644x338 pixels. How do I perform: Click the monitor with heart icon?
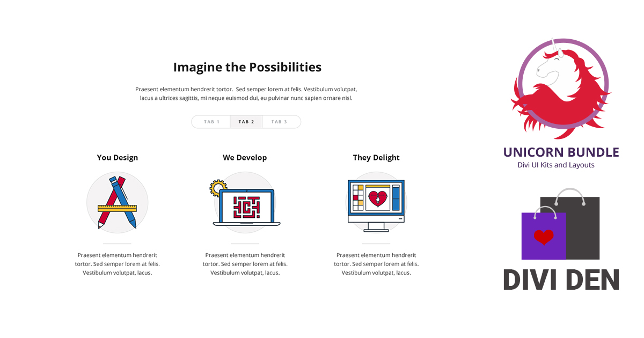tap(376, 201)
